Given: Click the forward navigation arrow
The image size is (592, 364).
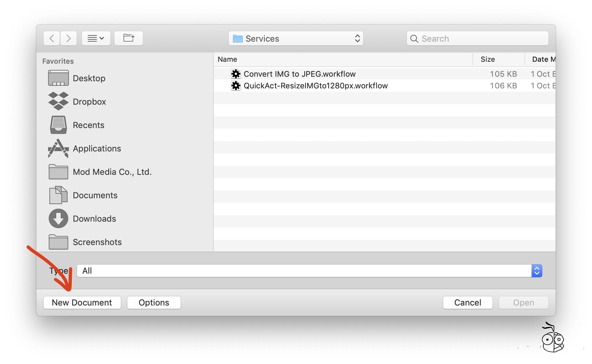Looking at the screenshot, I should point(68,38).
